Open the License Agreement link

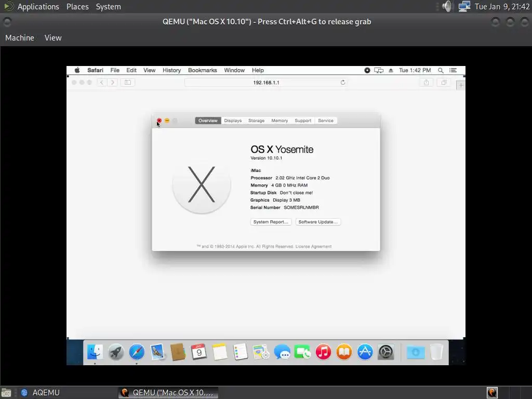point(313,246)
